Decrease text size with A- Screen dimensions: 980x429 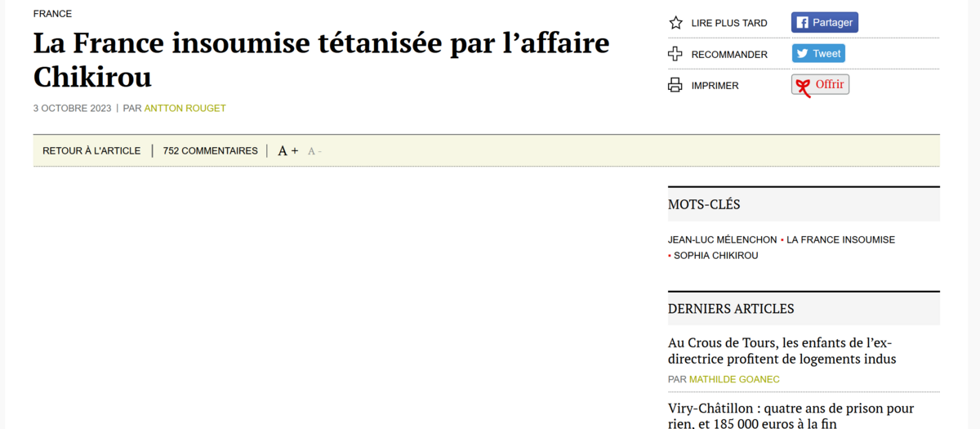pyautogui.click(x=314, y=151)
